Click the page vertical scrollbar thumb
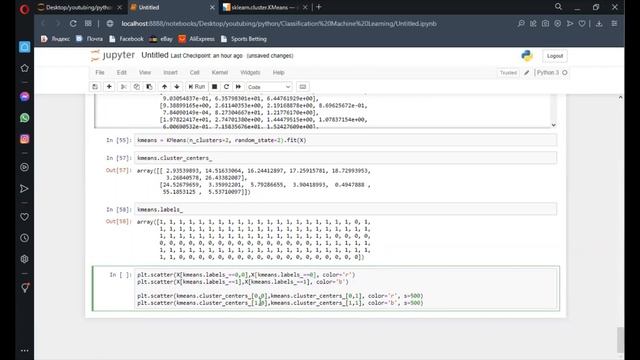The width and height of the screenshot is (640, 360). tap(620, 340)
